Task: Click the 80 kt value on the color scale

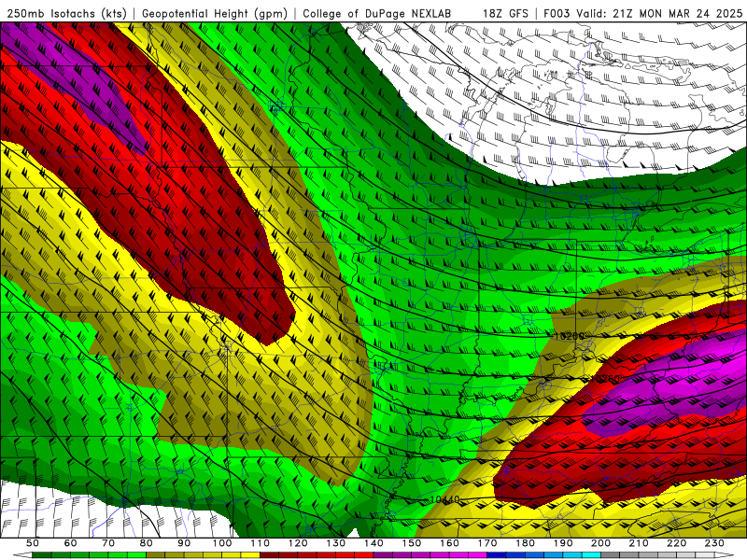Action: [147, 543]
